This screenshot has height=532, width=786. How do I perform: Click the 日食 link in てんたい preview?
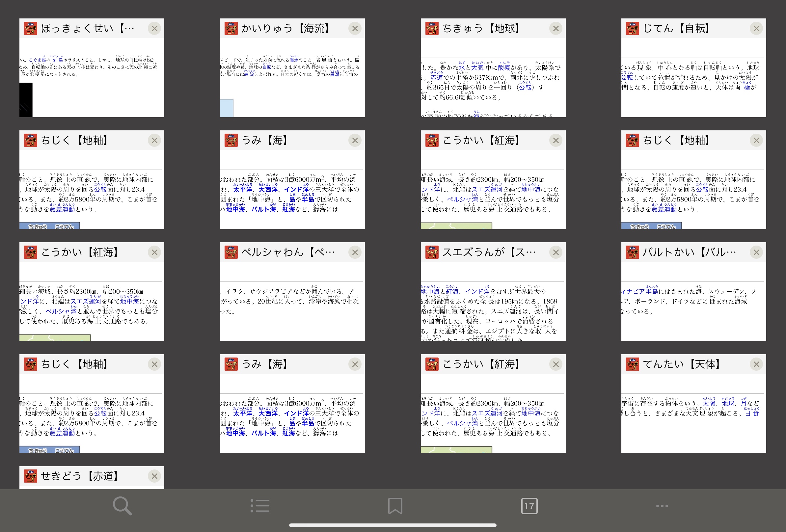[752, 413]
